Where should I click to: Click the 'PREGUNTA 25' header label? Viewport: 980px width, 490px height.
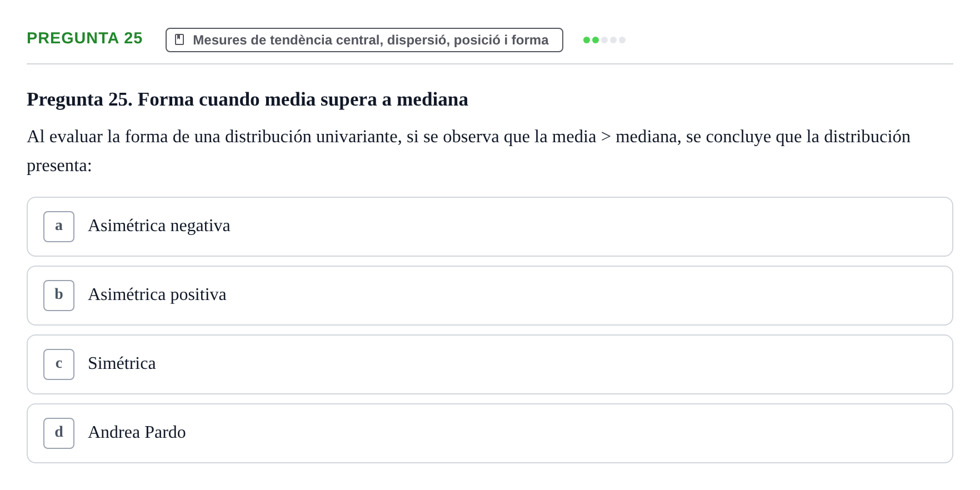[84, 38]
